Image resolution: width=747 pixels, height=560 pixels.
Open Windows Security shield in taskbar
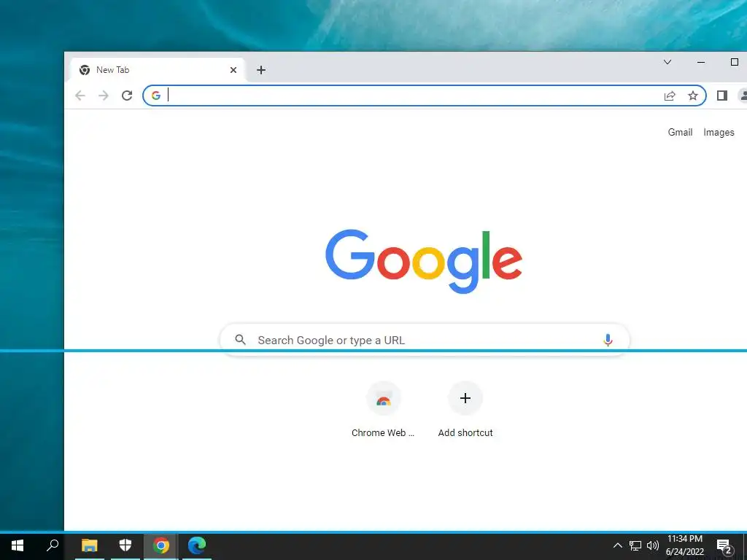(x=125, y=545)
